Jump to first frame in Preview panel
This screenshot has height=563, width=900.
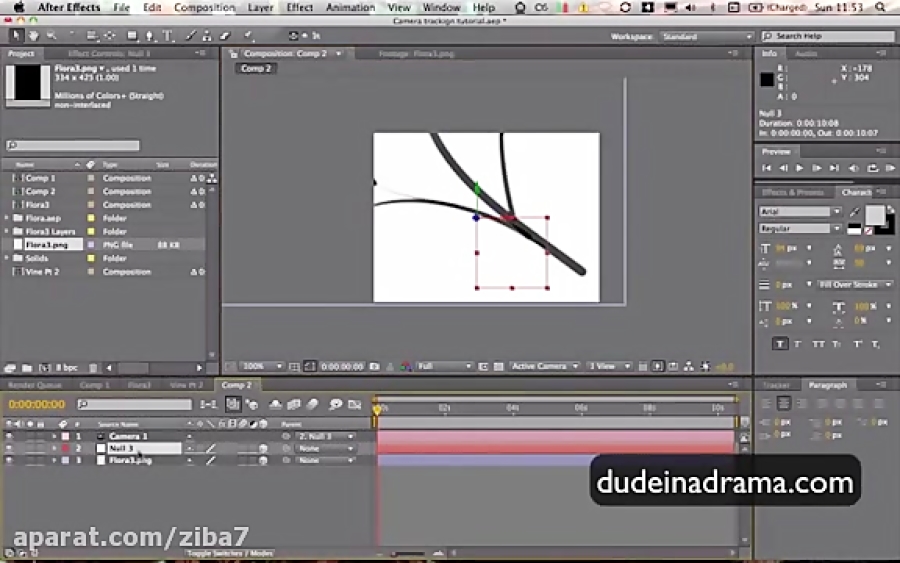pos(766,168)
